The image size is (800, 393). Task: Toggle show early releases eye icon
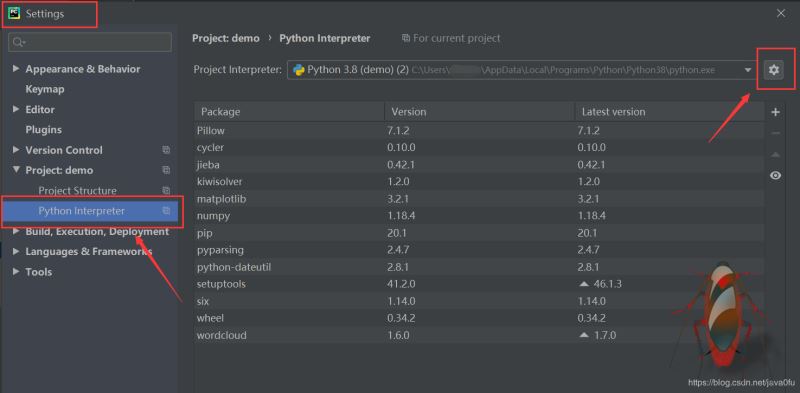pos(776,176)
